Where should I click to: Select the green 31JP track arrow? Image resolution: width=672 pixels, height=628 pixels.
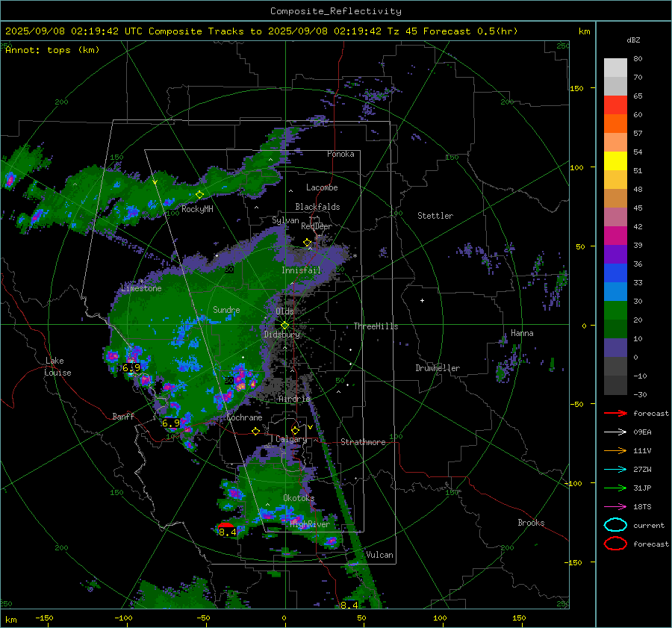[x=615, y=488]
